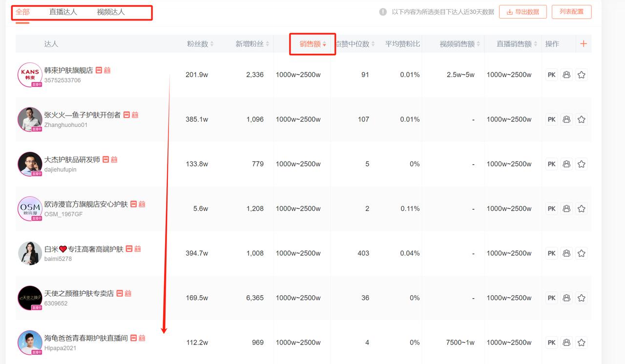
Task: Click the PK icon for 韩束护肤旗舰店
Action: [x=551, y=75]
